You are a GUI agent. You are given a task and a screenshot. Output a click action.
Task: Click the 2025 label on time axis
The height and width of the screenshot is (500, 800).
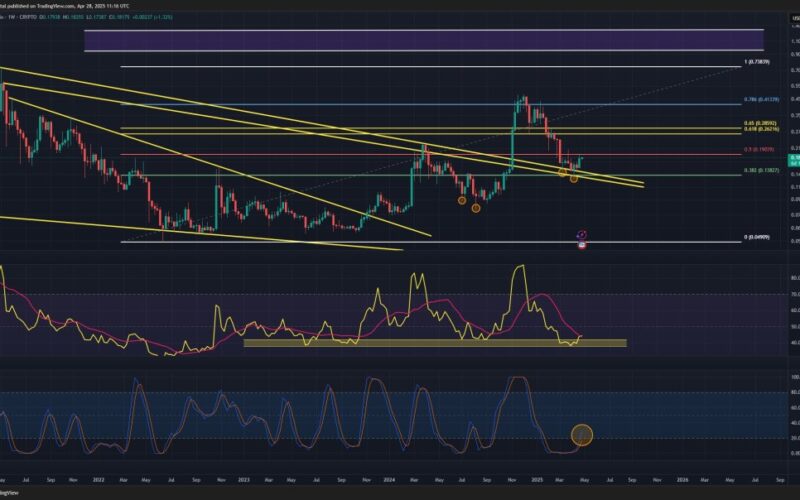point(537,480)
